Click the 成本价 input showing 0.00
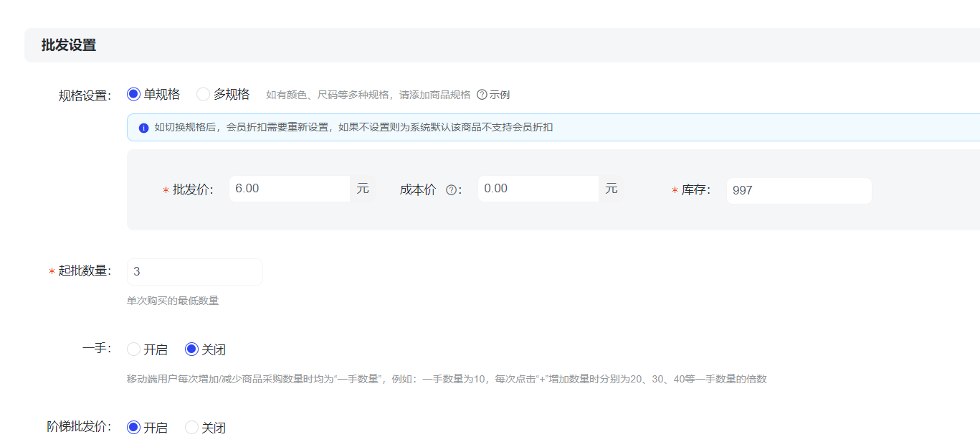980x437 pixels. pyautogui.click(x=538, y=189)
